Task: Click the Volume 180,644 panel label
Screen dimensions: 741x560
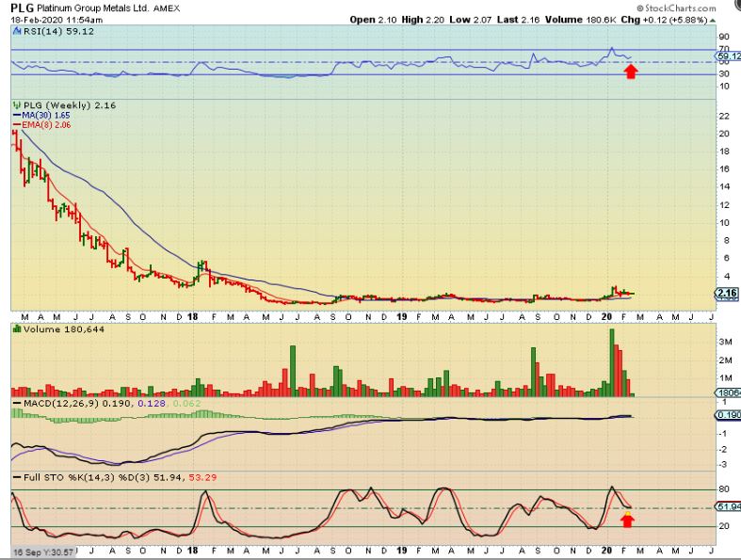Action: pyautogui.click(x=64, y=328)
